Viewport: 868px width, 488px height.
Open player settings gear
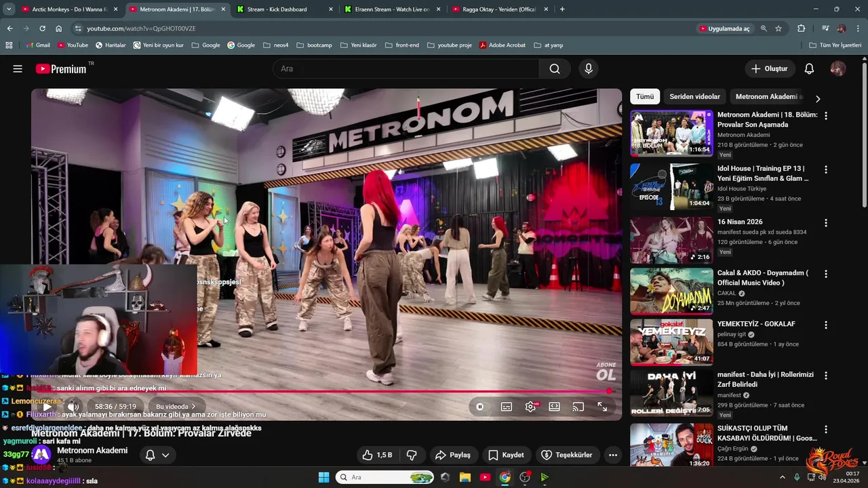[x=531, y=407]
